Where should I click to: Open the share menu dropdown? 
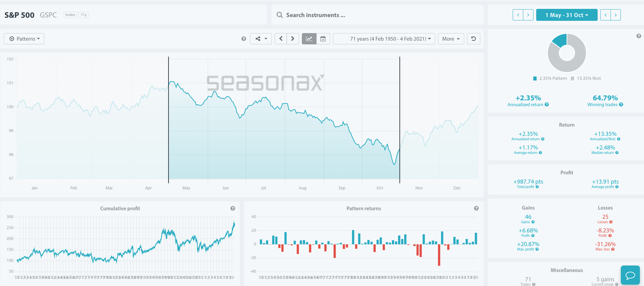pos(261,39)
